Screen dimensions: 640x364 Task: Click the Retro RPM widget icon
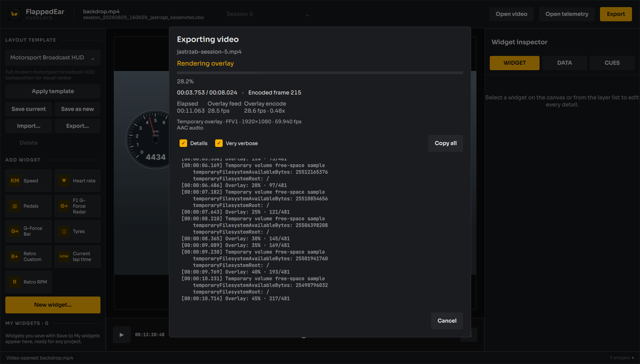tap(15, 282)
